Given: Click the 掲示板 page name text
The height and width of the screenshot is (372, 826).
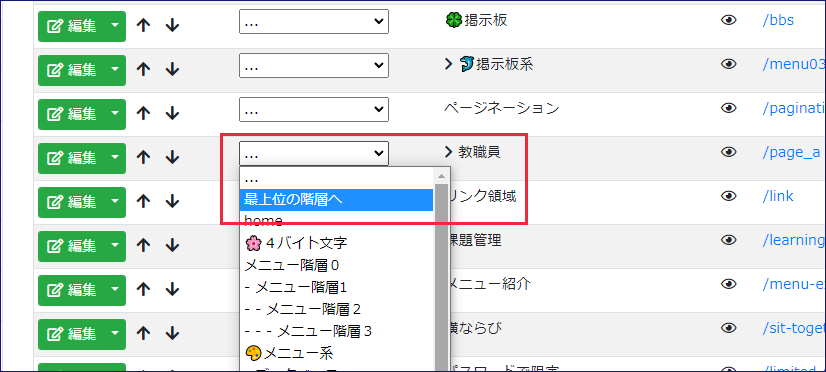Looking at the screenshot, I should [485, 21].
